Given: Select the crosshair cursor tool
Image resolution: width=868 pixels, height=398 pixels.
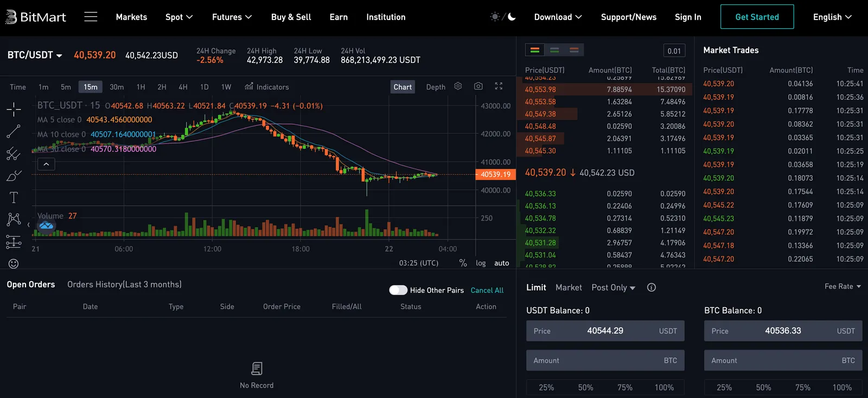Looking at the screenshot, I should (x=14, y=110).
